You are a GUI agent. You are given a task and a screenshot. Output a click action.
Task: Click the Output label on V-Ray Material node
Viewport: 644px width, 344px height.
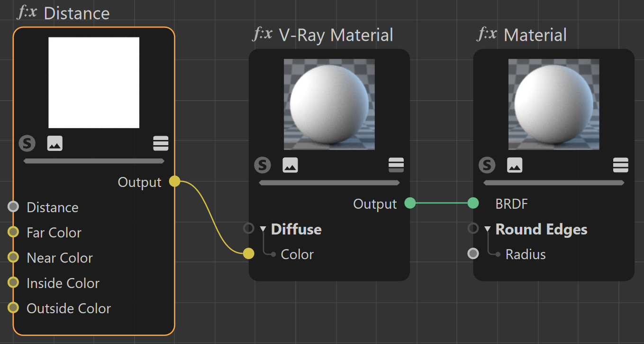click(375, 204)
